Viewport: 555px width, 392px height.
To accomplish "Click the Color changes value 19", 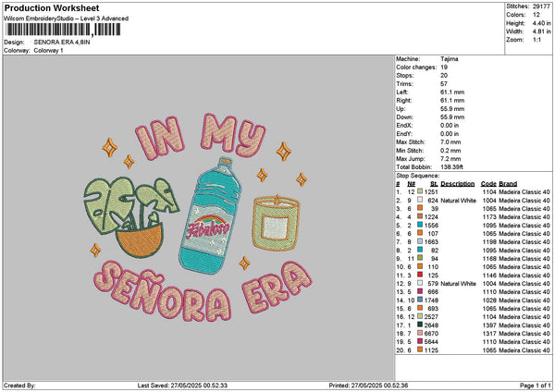I will click(x=444, y=67).
